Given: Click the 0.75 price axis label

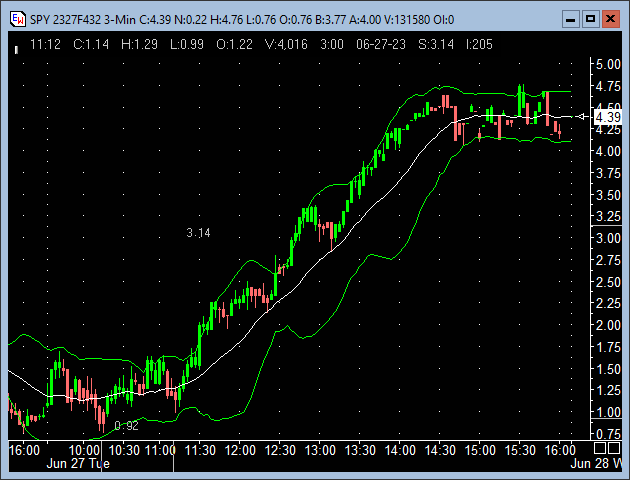Looking at the screenshot, I should click(x=608, y=434).
